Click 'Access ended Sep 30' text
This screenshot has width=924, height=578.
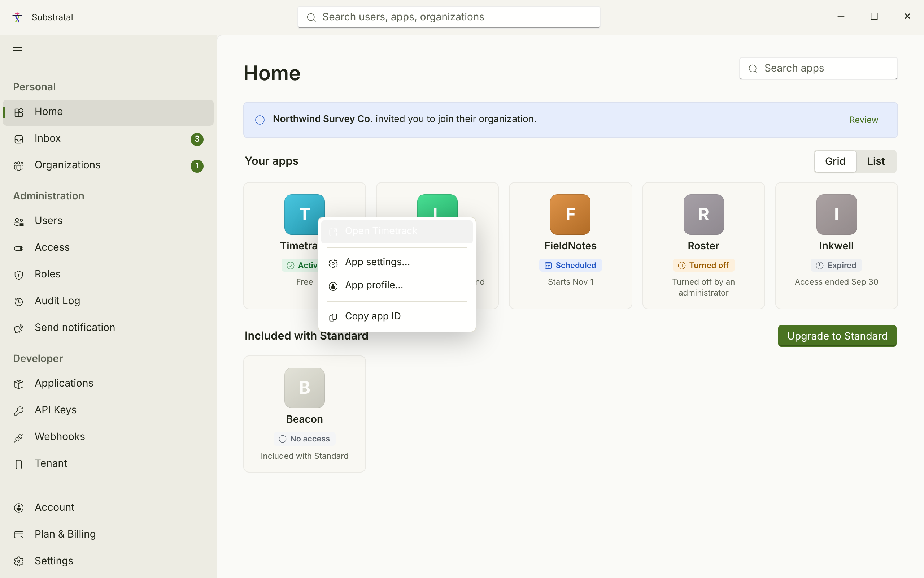coord(836,282)
